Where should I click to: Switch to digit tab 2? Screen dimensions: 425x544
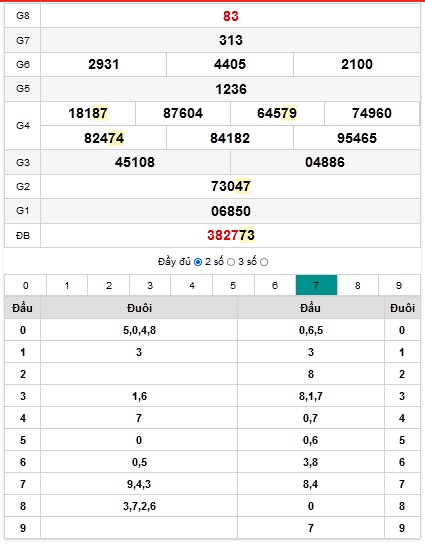tap(109, 285)
